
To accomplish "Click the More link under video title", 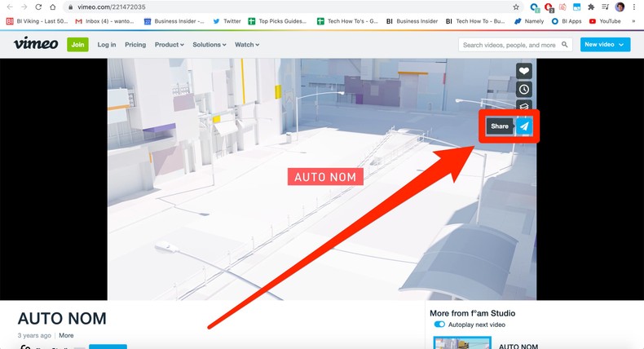I will 66,335.
